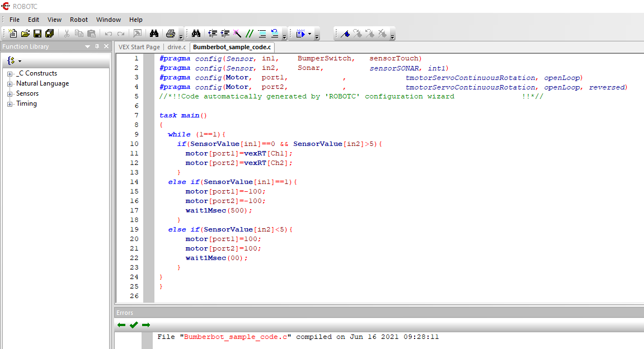Open compile button dropdown arrow
The width and height of the screenshot is (644, 349).
coord(309,34)
